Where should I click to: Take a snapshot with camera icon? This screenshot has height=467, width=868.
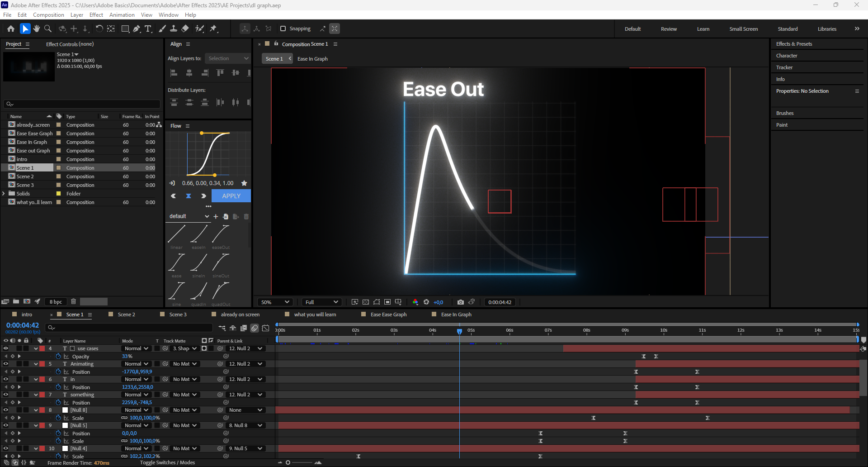[x=460, y=302]
